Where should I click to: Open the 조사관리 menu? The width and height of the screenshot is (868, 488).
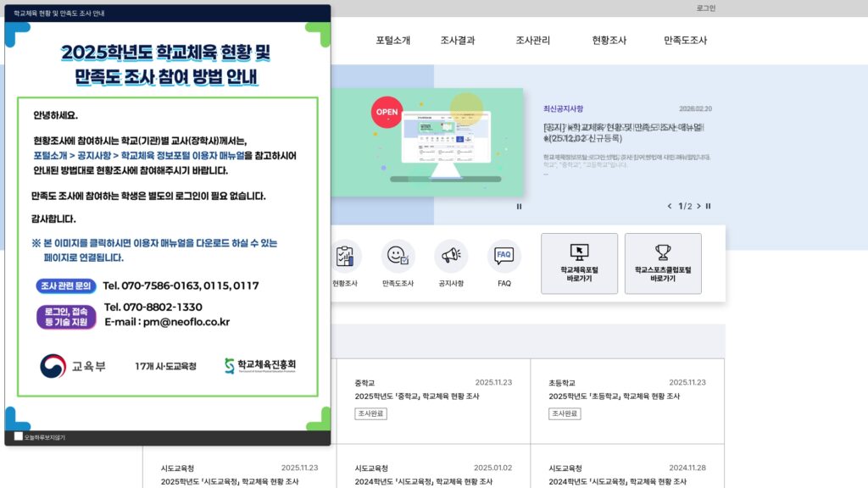[535, 38]
